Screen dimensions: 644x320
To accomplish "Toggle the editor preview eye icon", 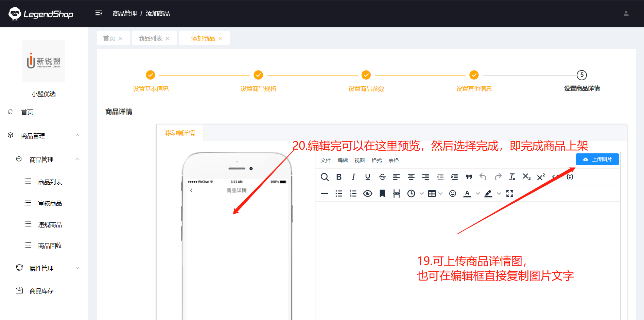I will tap(368, 193).
